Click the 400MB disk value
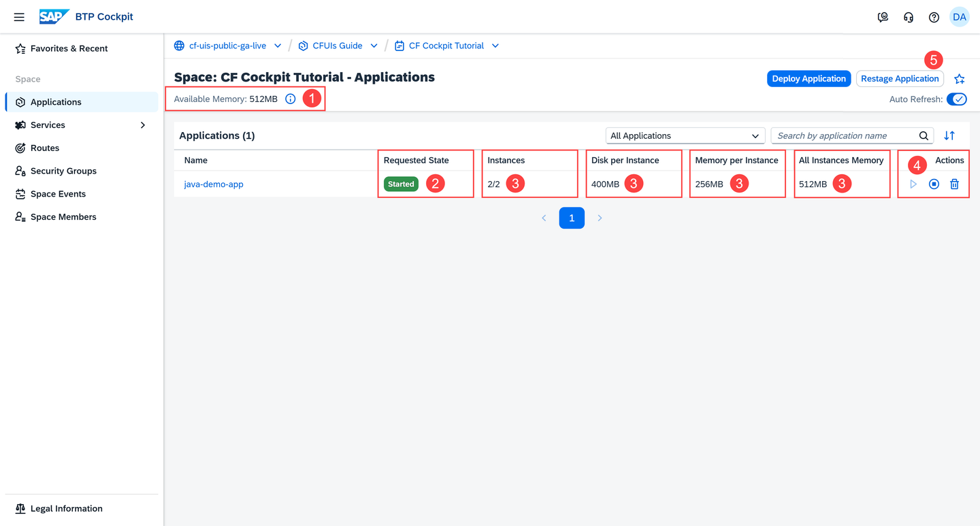The height and width of the screenshot is (526, 980). coord(606,184)
